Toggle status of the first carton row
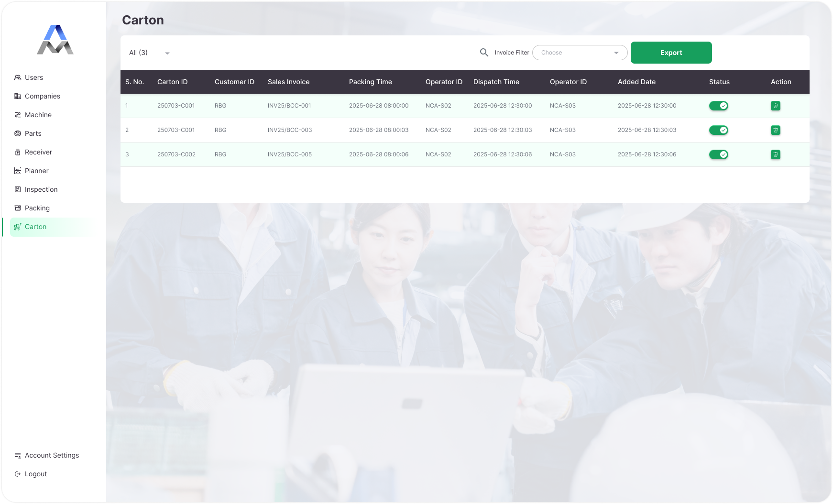Screen dimensions: 833x504 point(719,106)
